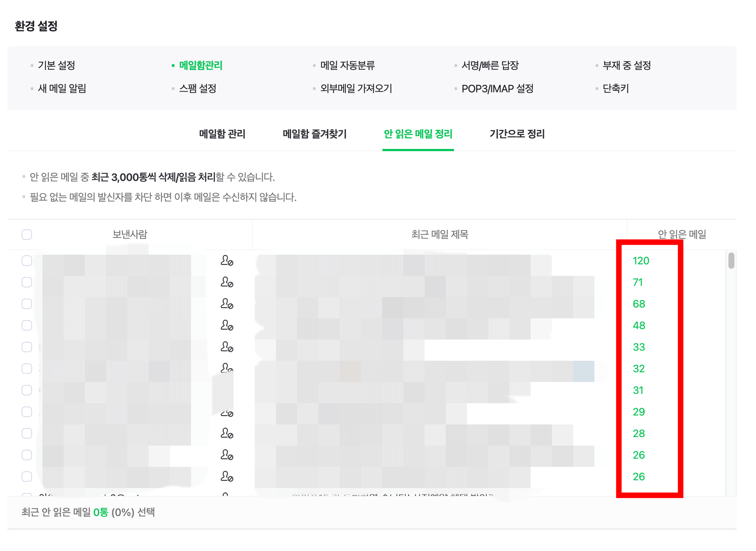Image resolution: width=756 pixels, height=551 pixels.
Task: Block sender in the 71 unread row
Action: click(x=227, y=282)
